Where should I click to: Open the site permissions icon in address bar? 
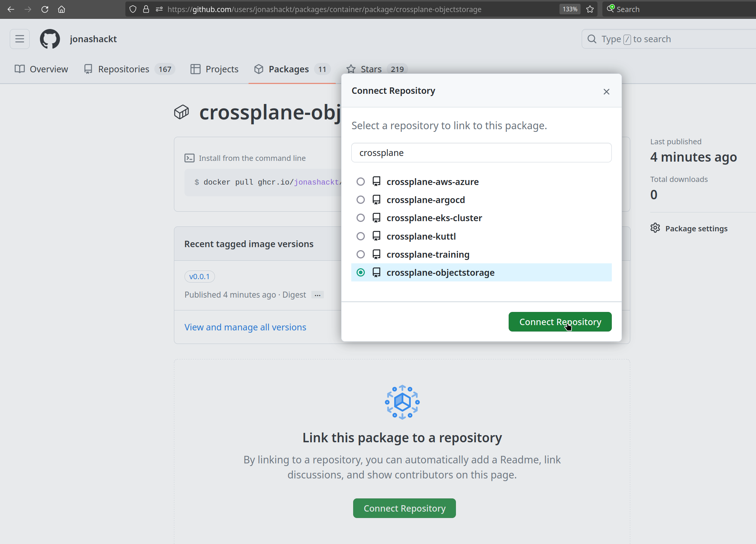click(159, 9)
